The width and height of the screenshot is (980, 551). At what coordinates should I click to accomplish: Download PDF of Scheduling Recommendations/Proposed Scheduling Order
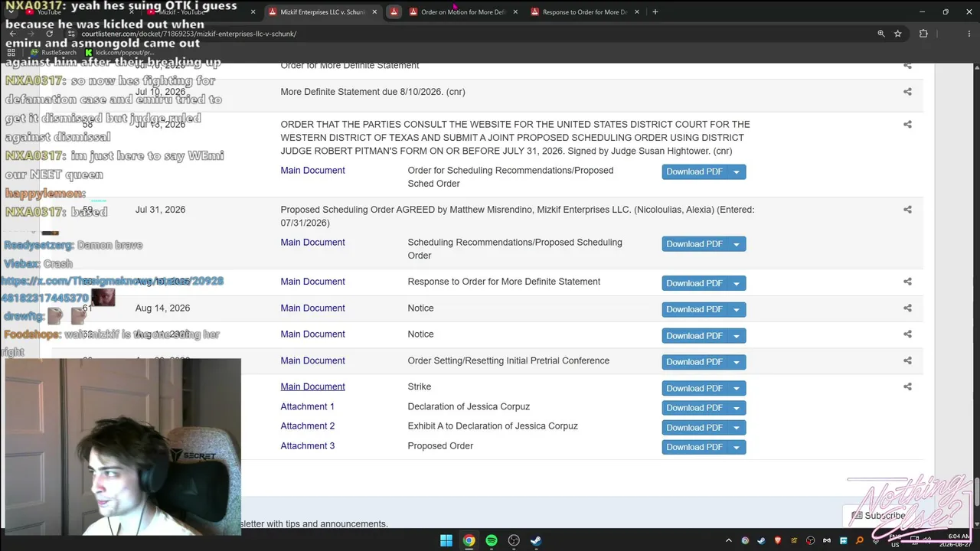pos(694,244)
